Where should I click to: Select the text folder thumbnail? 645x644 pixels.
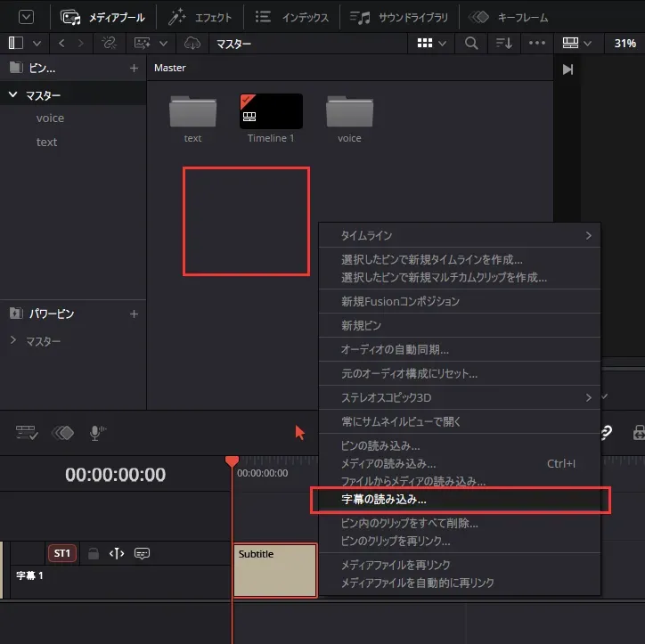[192, 111]
